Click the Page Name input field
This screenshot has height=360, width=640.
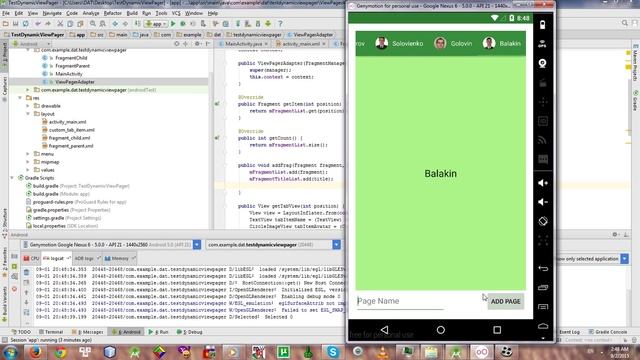pos(400,301)
